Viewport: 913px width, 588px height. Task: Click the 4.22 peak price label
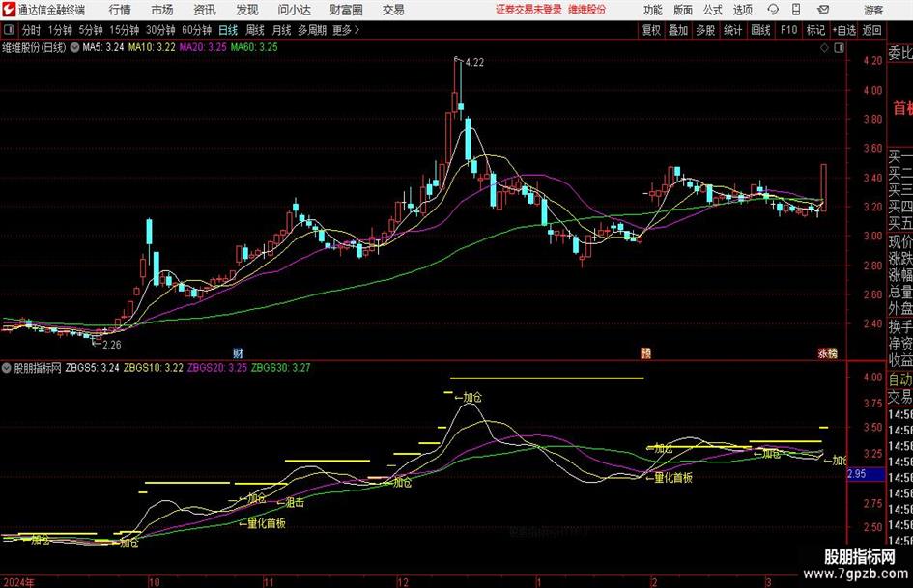474,63
